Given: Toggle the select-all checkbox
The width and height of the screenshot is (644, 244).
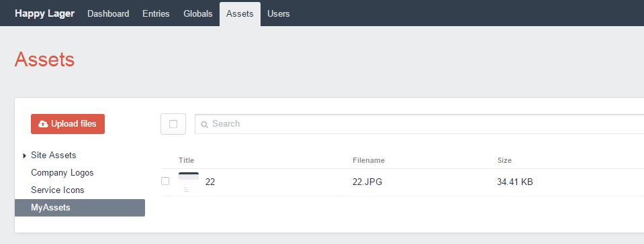Looking at the screenshot, I should point(173,124).
